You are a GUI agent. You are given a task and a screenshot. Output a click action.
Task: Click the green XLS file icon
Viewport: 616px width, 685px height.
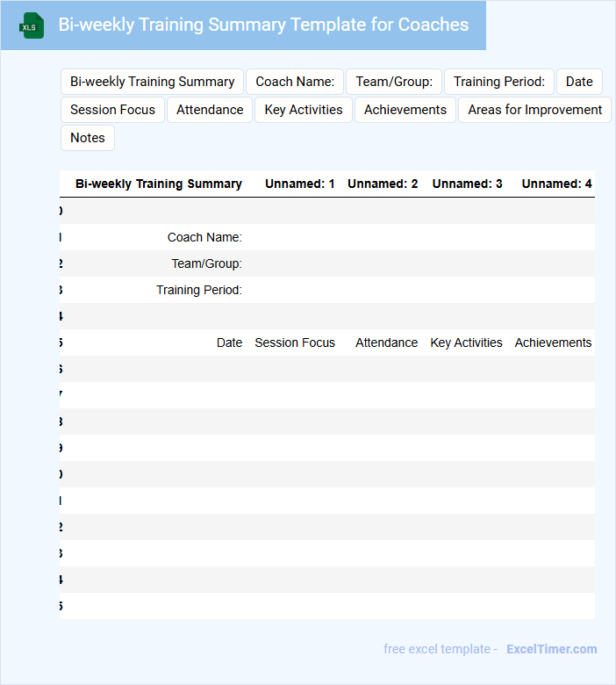pos(32,26)
